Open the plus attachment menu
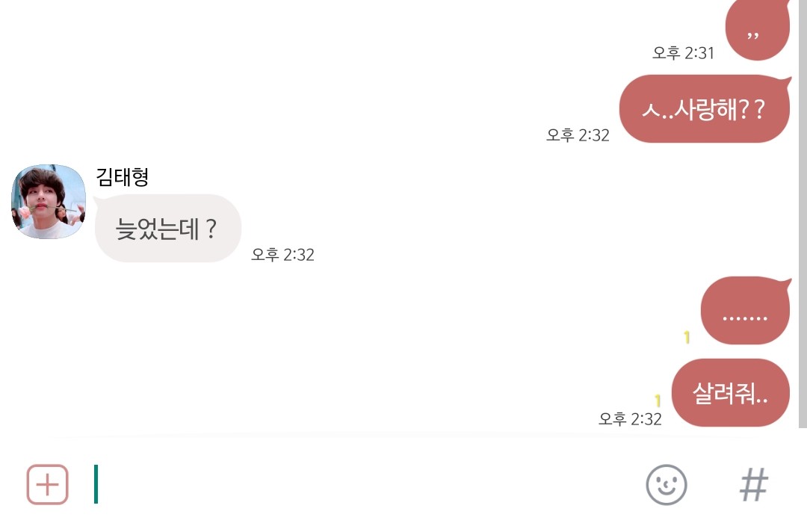 [48, 485]
